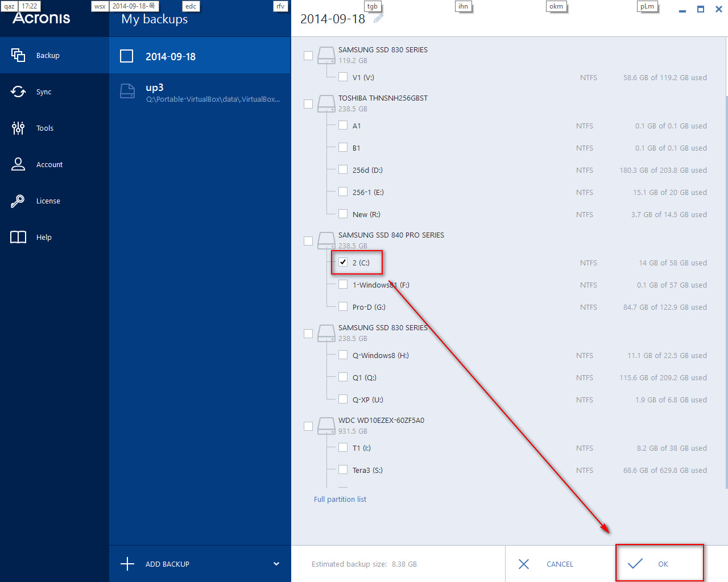Image resolution: width=728 pixels, height=582 pixels.
Task: Click the 119.2 GB Samsung 830 disk icon
Action: tap(326, 55)
